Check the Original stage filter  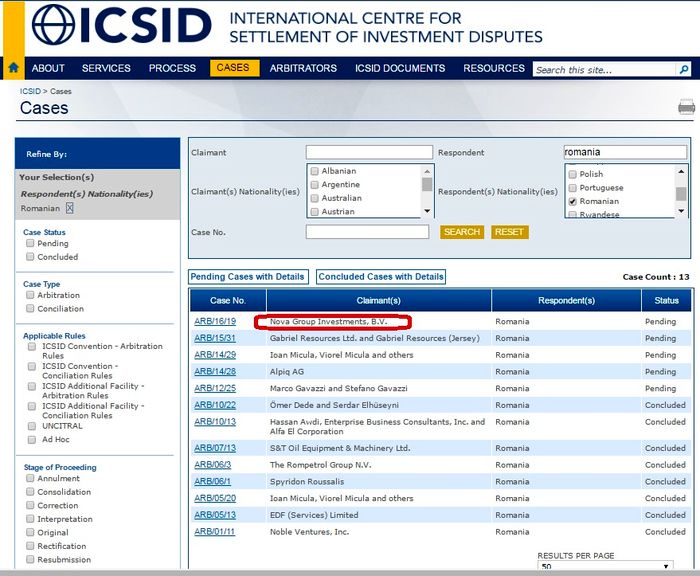tap(30, 532)
